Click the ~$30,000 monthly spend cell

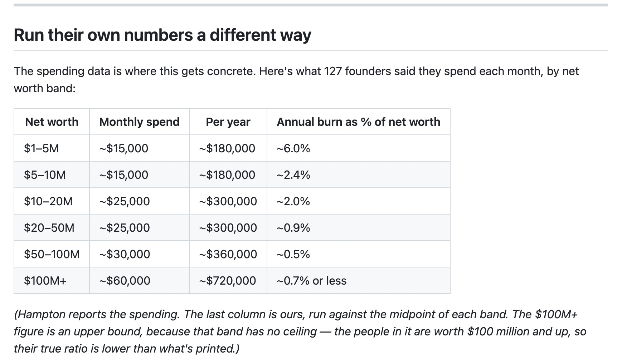pos(139,254)
